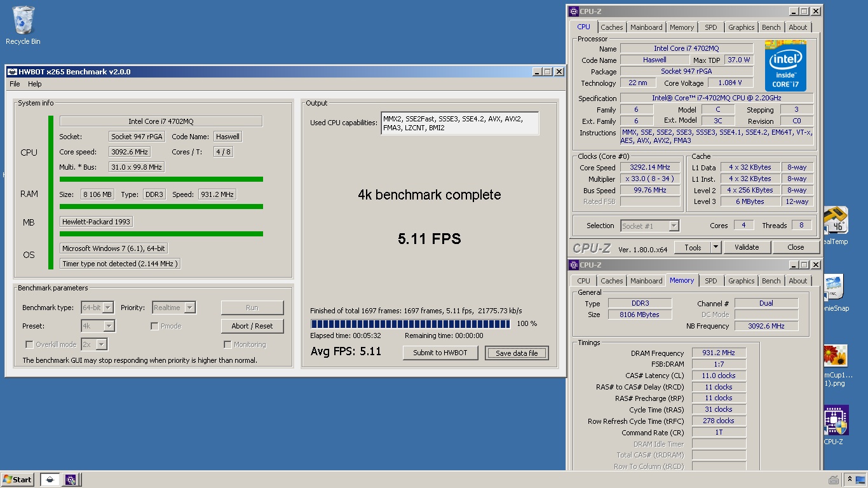Click the Validate button in CPU-Z
868x488 pixels.
(x=747, y=247)
